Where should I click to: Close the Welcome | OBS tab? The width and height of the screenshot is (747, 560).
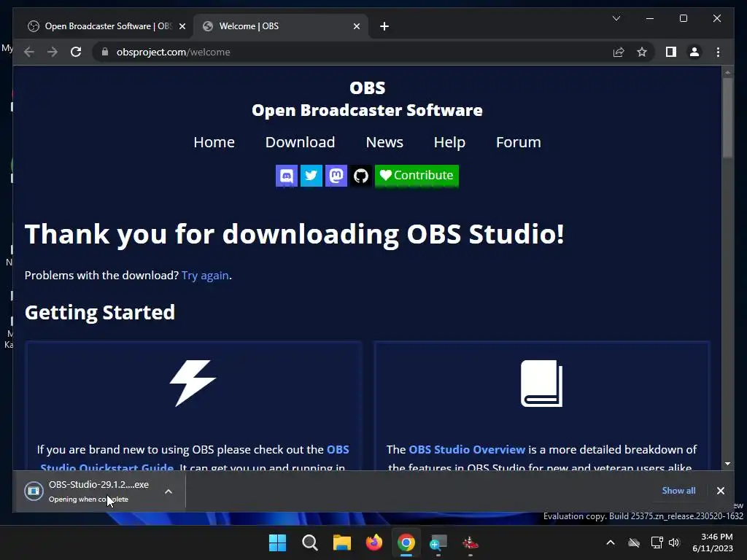tap(356, 26)
